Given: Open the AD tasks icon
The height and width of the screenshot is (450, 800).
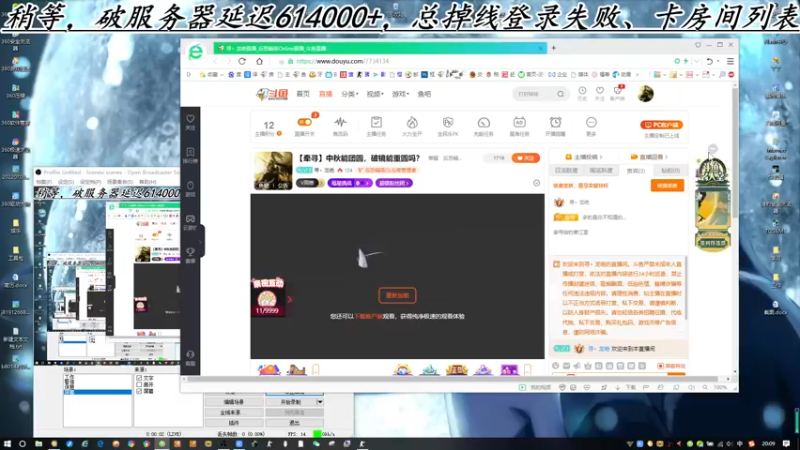Looking at the screenshot, I should coord(519,122).
